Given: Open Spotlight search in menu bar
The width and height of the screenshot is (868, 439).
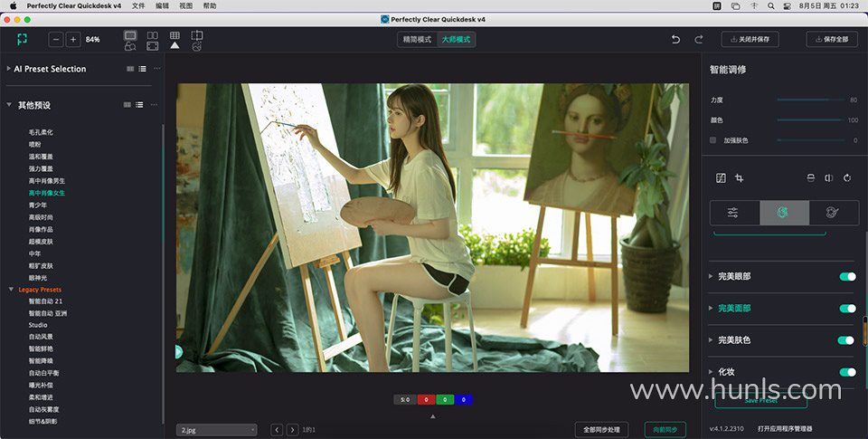Looking at the screenshot, I should click(x=770, y=5).
